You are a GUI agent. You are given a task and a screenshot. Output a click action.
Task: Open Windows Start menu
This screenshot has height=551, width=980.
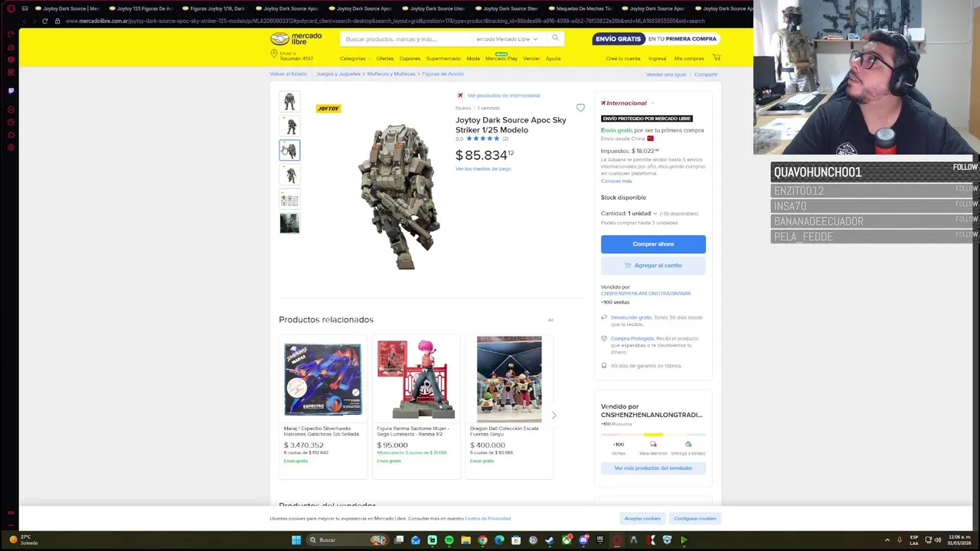click(296, 540)
